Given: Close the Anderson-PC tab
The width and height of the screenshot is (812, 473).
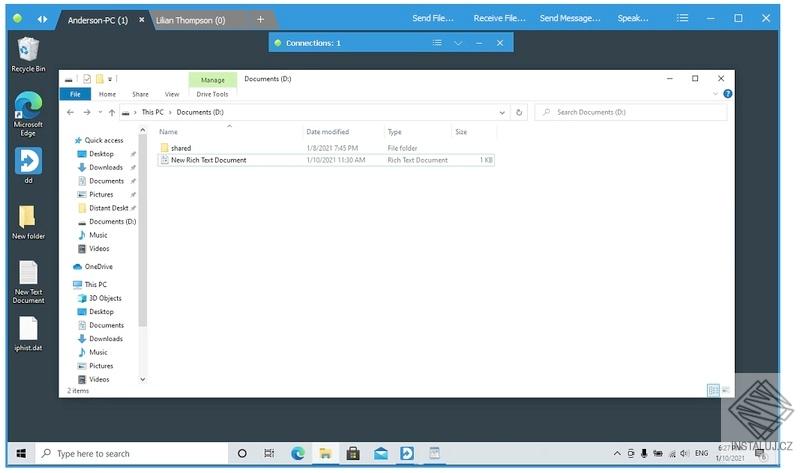Looking at the screenshot, I should (x=141, y=20).
